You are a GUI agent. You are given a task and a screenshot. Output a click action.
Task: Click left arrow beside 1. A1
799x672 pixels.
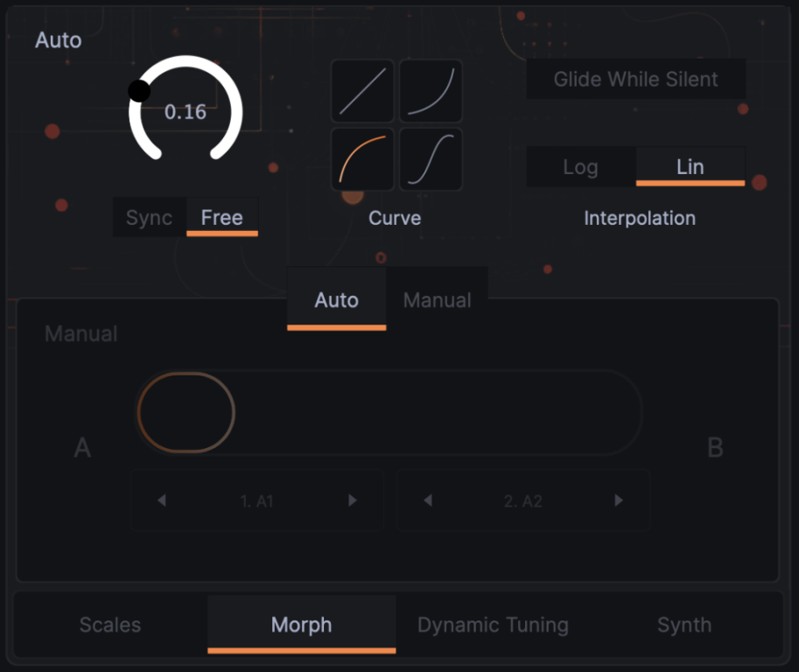click(162, 500)
